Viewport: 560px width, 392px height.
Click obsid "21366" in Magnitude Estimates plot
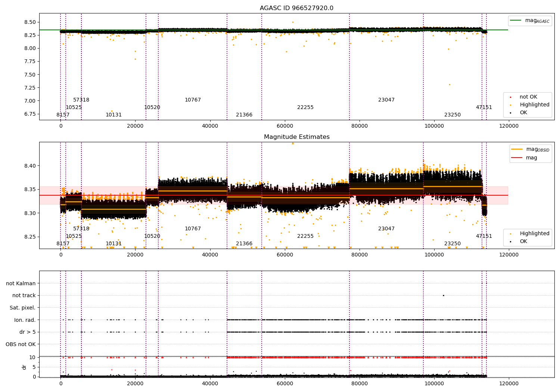(x=244, y=243)
